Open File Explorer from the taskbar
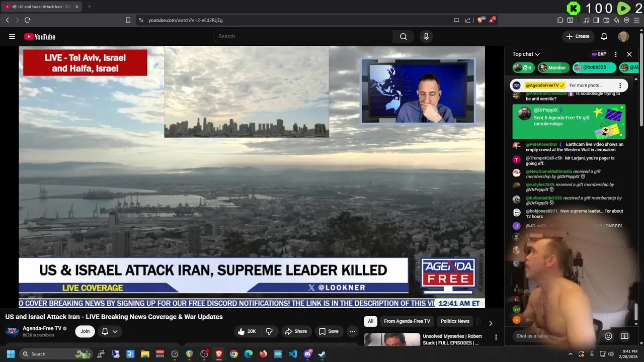 [145, 354]
